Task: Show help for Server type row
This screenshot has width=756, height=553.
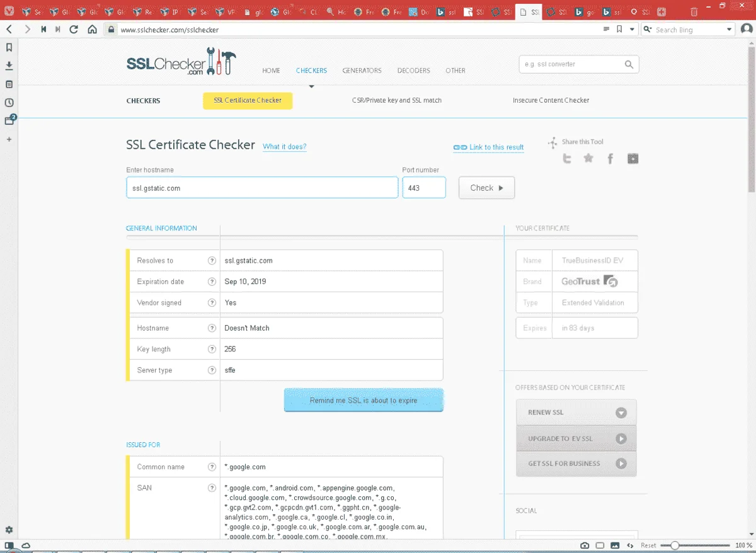Action: pos(212,370)
